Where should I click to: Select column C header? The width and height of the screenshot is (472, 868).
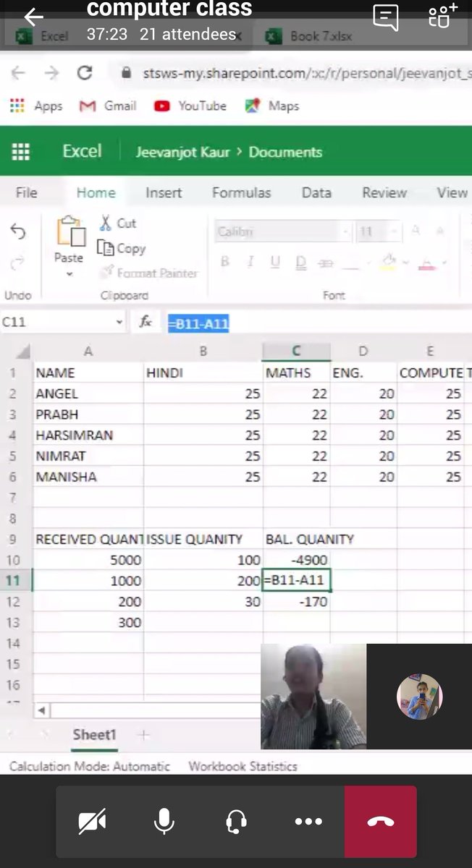pyautogui.click(x=296, y=351)
